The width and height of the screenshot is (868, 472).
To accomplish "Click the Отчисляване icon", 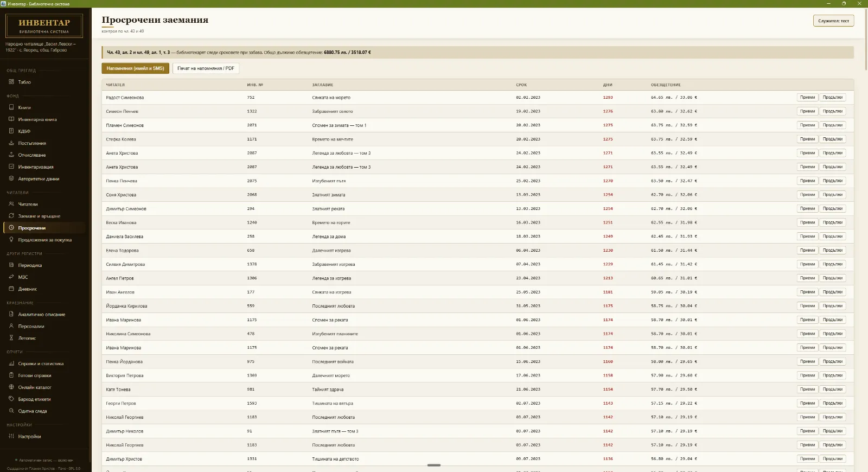I will 11,155.
